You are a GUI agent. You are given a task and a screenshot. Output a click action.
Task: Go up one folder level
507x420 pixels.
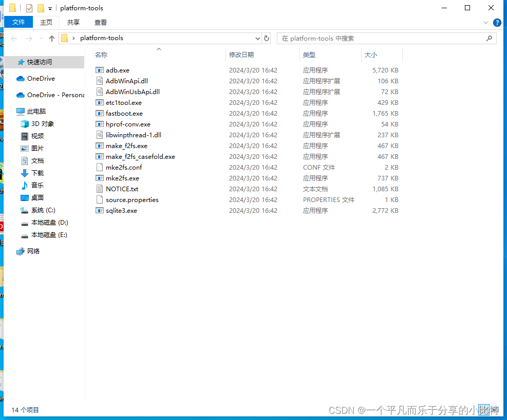(52, 39)
